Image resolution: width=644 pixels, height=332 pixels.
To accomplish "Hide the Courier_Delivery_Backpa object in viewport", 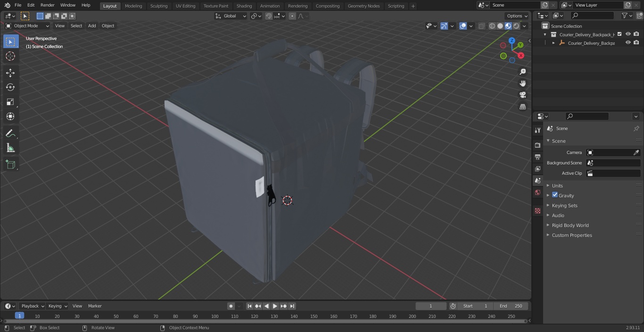I will pos(628,42).
